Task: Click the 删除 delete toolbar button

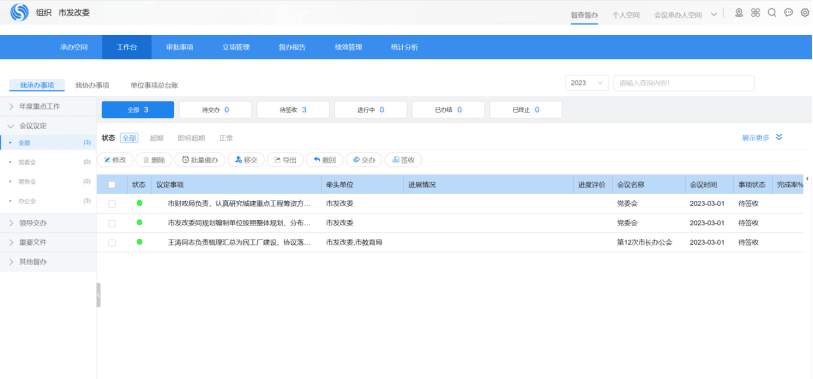Action: pyautogui.click(x=154, y=160)
